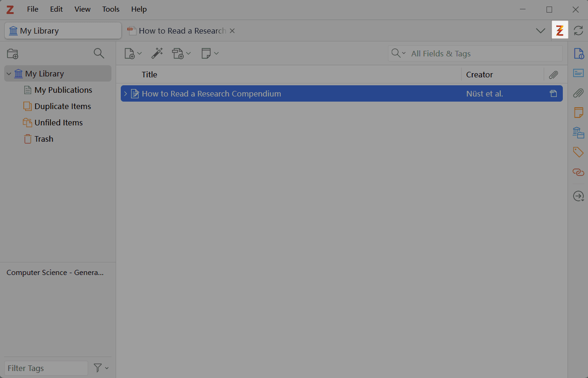Open the Related section in side pane
588x378 pixels.
click(x=578, y=172)
